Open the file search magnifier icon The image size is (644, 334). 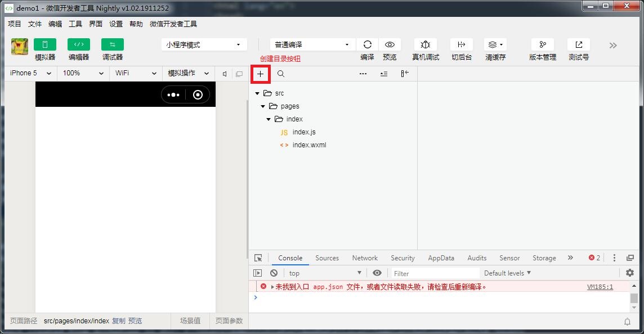[280, 74]
